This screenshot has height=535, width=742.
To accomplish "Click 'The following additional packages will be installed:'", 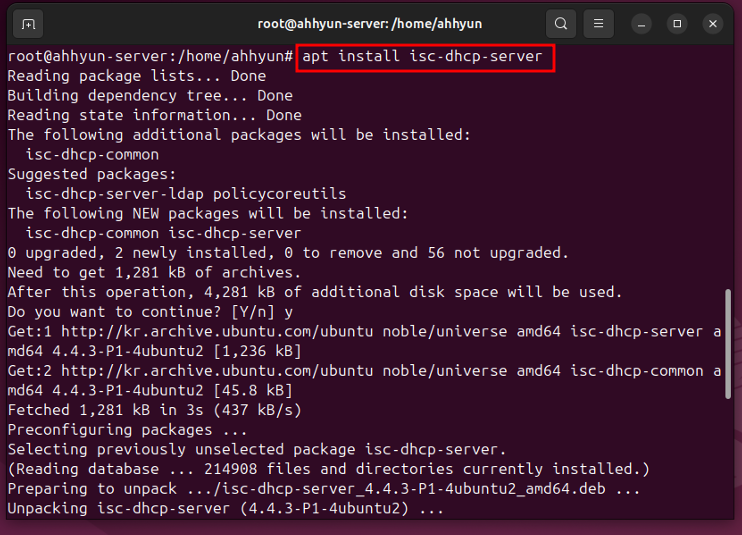I will tap(239, 135).
